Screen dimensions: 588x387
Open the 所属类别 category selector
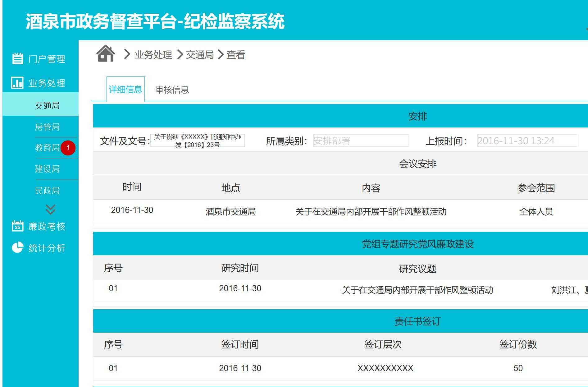[x=361, y=141]
